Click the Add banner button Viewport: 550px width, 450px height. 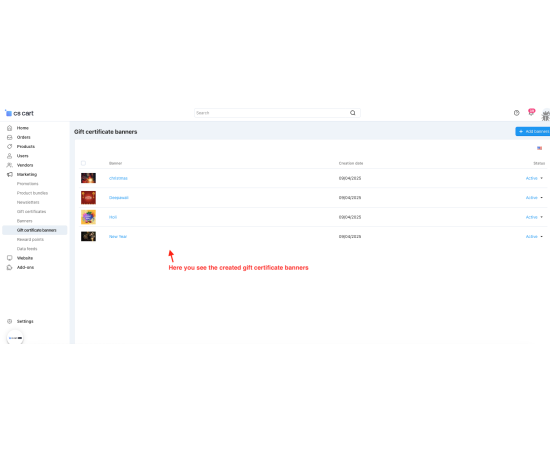pos(533,132)
